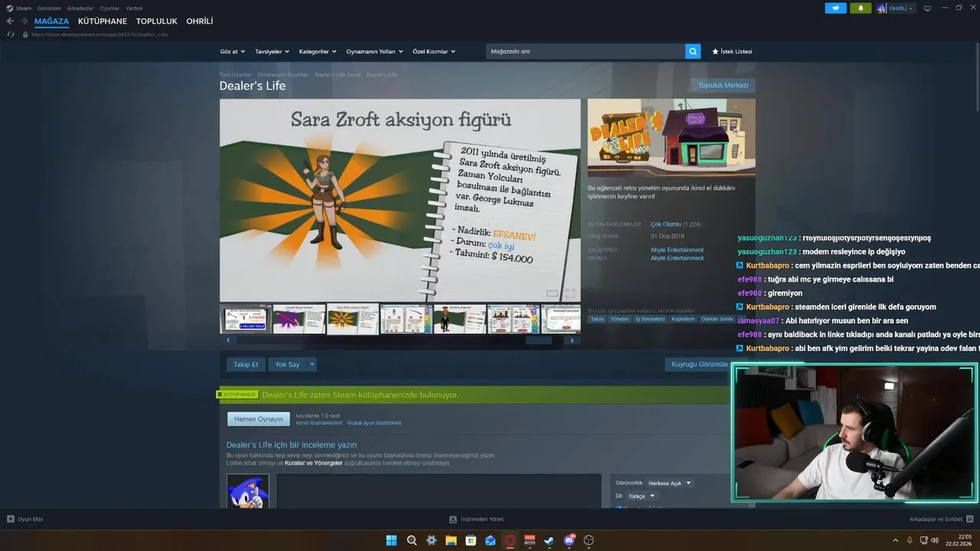This screenshot has width=980, height=551.
Task: Click fullscreen icon on the screenshot viewer
Action: pyautogui.click(x=570, y=293)
